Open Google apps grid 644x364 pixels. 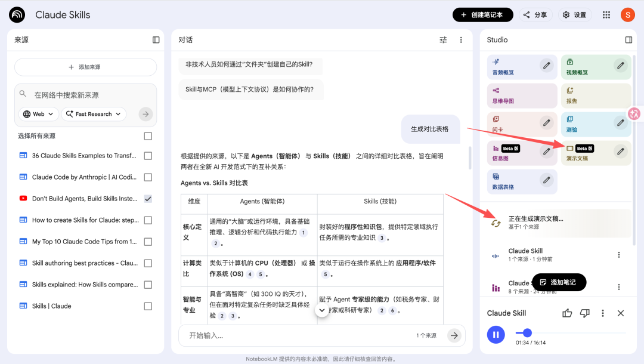coord(606,15)
